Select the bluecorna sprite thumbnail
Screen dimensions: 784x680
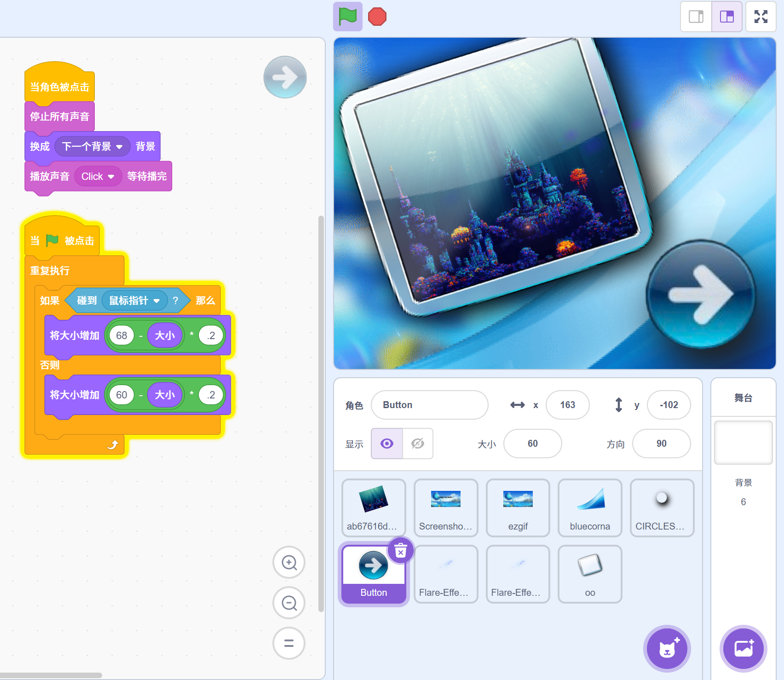pyautogui.click(x=590, y=507)
